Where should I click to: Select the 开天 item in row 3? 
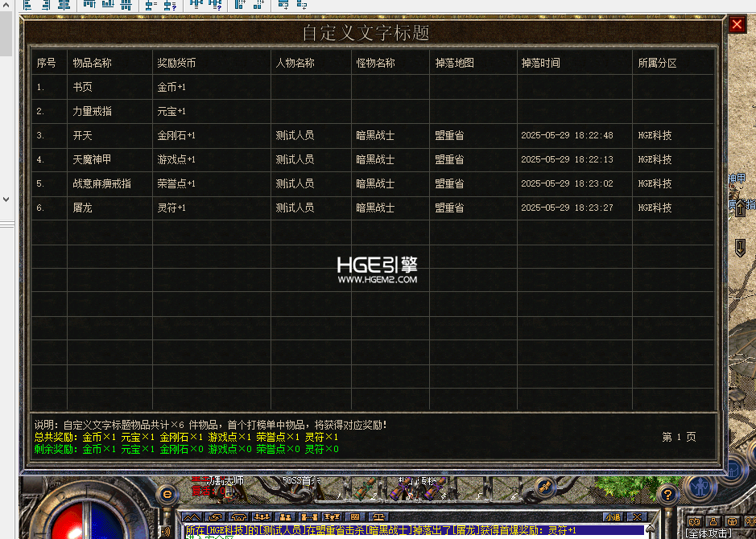tap(82, 135)
